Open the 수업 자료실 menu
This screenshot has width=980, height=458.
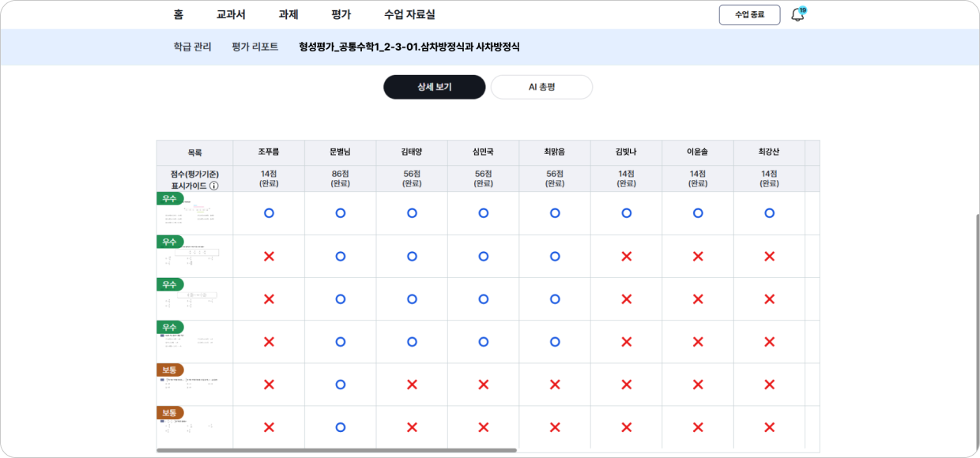(409, 14)
